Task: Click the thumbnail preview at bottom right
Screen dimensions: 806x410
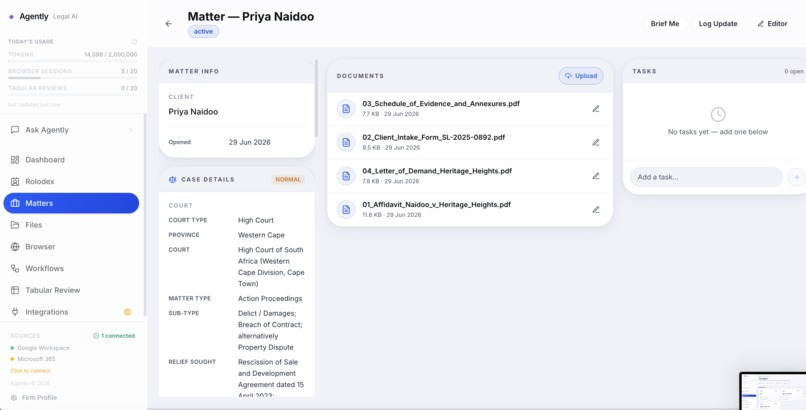Action: (x=773, y=391)
